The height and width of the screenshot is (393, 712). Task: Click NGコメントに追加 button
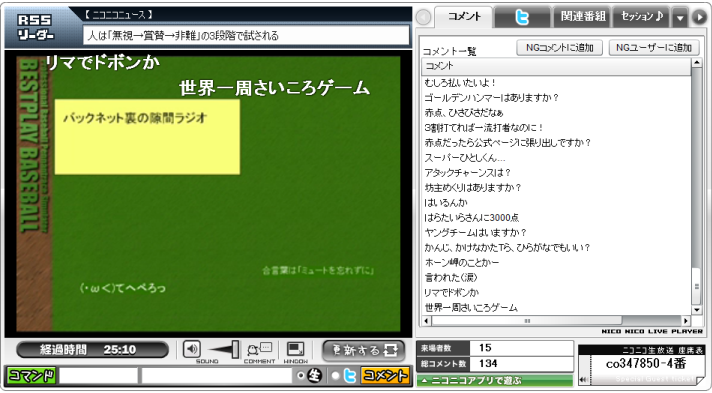point(559,48)
